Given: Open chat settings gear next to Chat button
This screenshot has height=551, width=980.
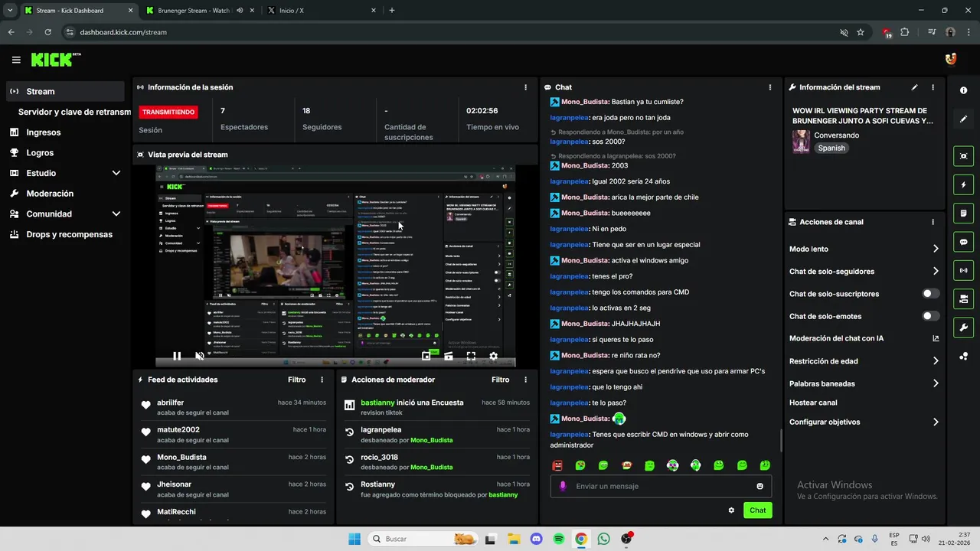Looking at the screenshot, I should (731, 510).
